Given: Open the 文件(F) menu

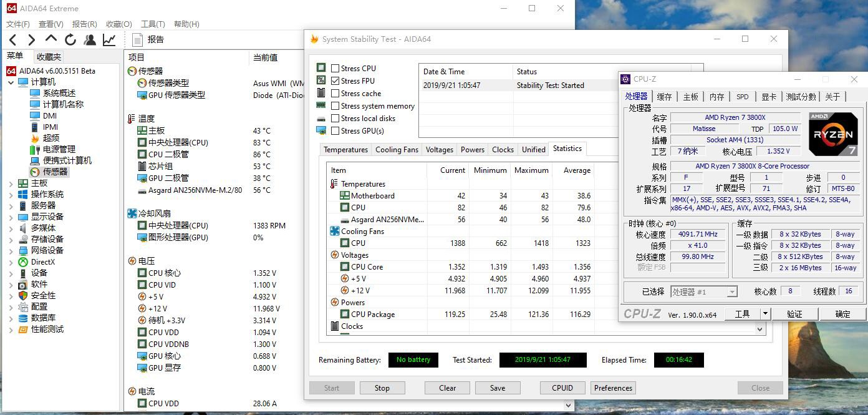Looking at the screenshot, I should [x=18, y=24].
